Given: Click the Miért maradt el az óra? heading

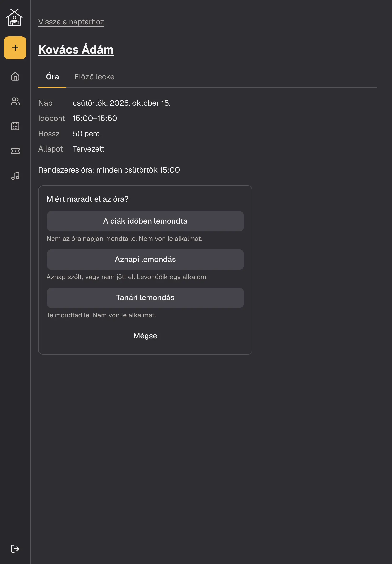Looking at the screenshot, I should [87, 199].
